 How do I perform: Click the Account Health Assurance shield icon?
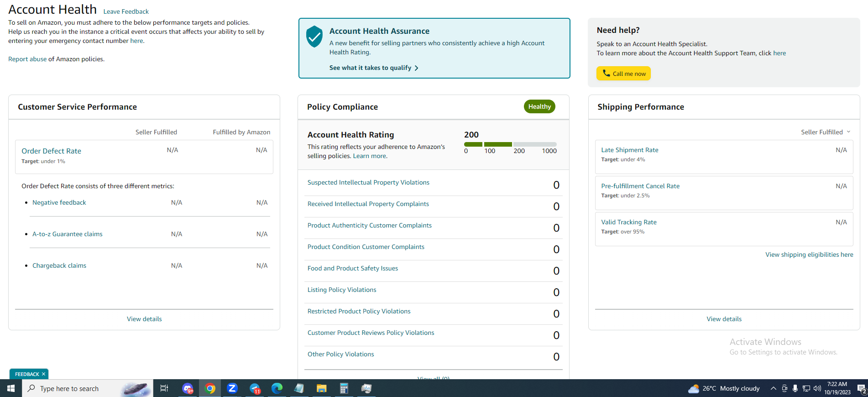click(314, 37)
